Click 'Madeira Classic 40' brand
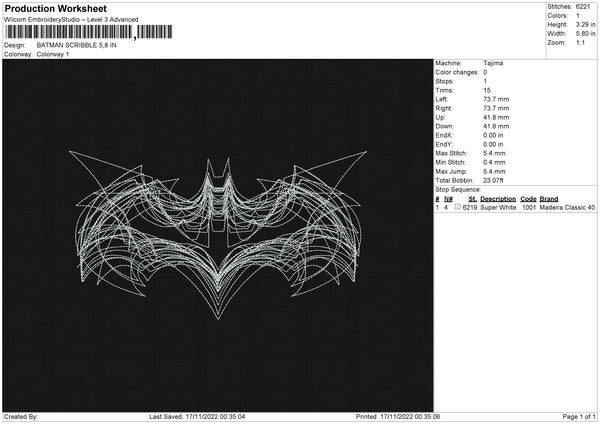 [567, 207]
